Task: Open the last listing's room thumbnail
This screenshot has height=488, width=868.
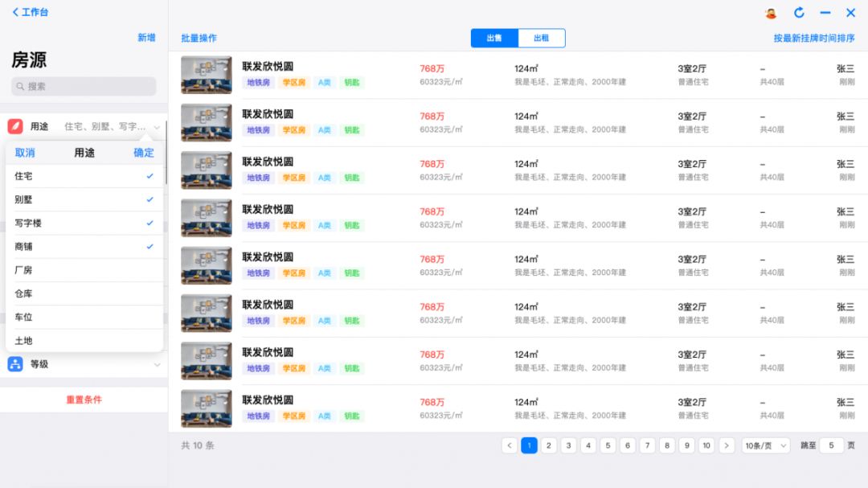Action: 207,408
